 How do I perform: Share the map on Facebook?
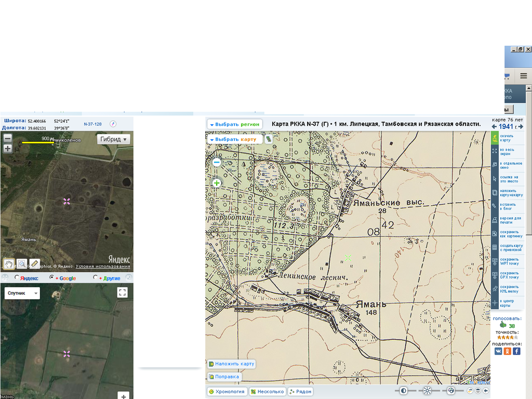(516, 351)
